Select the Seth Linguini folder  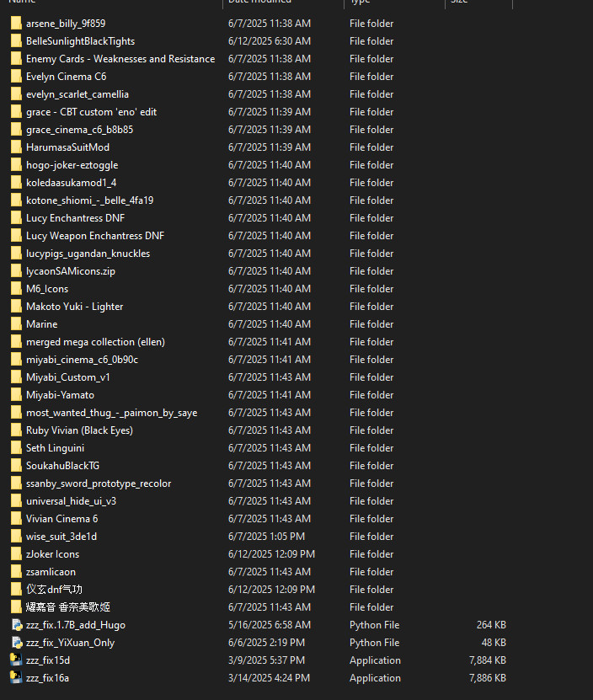coord(55,448)
